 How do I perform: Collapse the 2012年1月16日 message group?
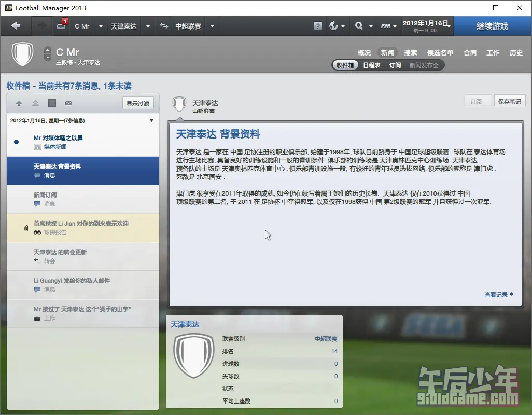(151, 121)
